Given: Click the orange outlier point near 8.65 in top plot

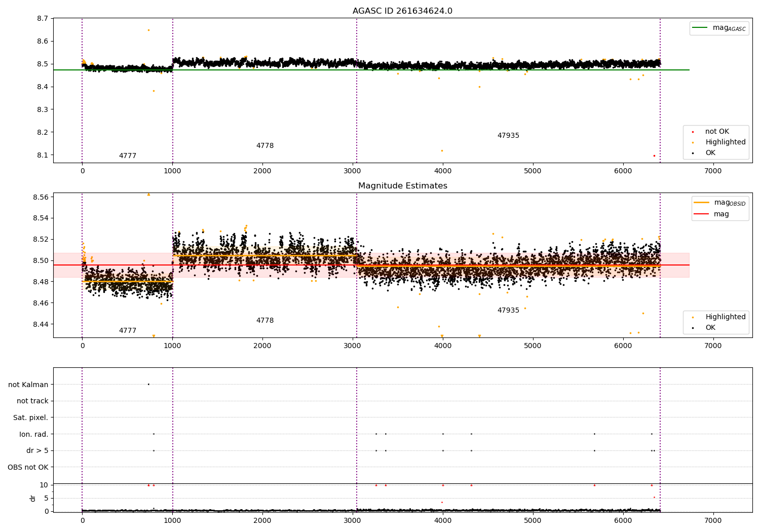Looking at the screenshot, I should click(148, 30).
